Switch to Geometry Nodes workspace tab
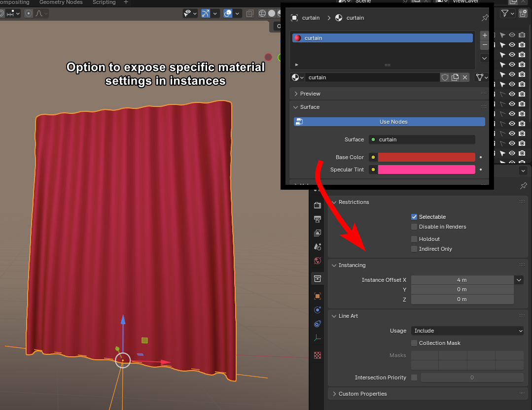 coord(61,2)
